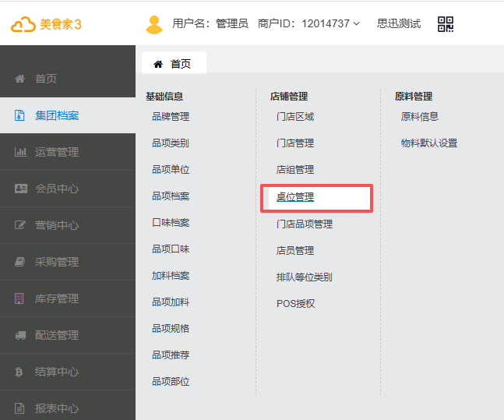The height and width of the screenshot is (420, 504).
Task: Open 原料信息 under 原料管理
Action: (420, 117)
